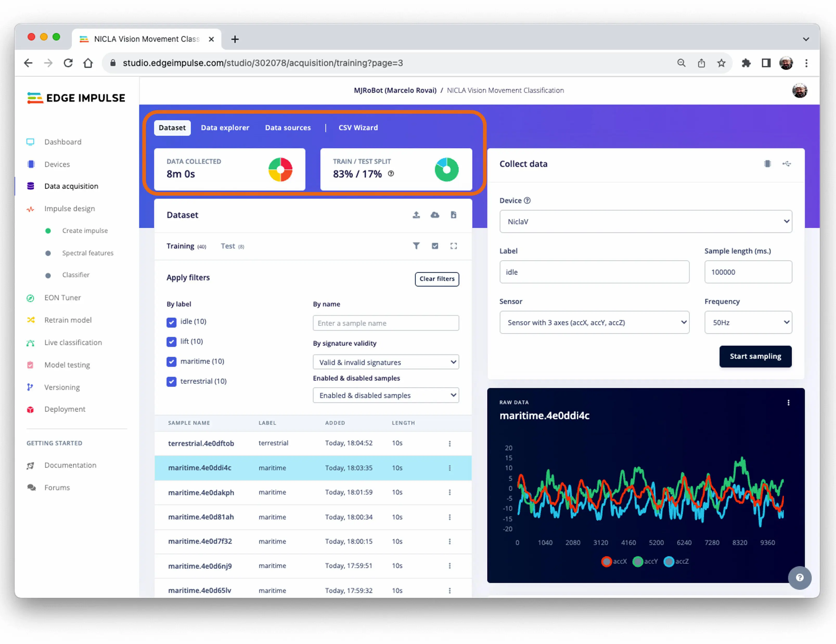Open the raw data graph three-dot menu
836x644 pixels.
[x=788, y=403]
